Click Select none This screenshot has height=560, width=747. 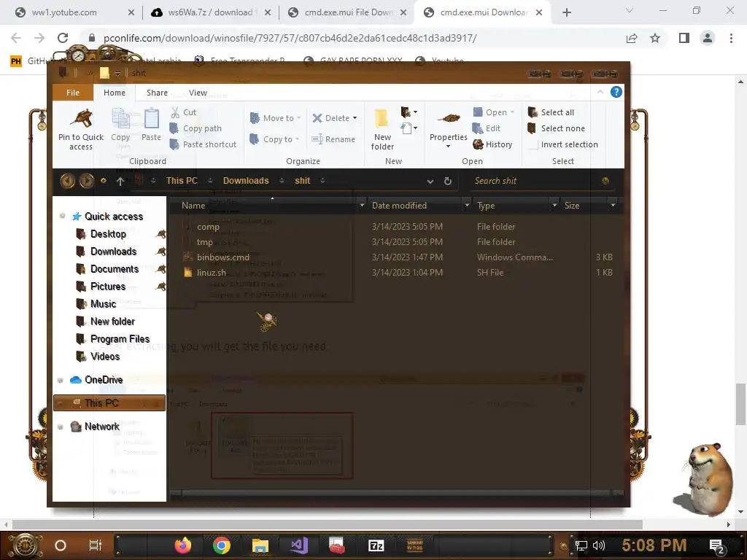557,128
